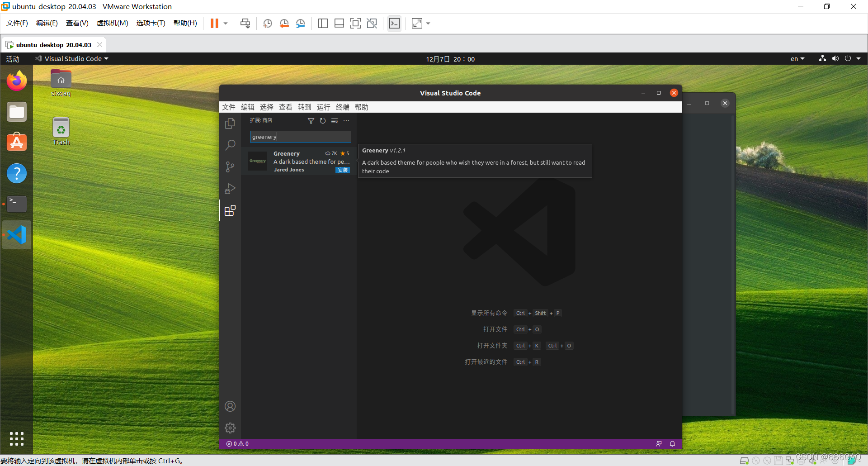Open Help from the Ubuntu dock
Image resolution: width=868 pixels, height=466 pixels.
(x=17, y=173)
